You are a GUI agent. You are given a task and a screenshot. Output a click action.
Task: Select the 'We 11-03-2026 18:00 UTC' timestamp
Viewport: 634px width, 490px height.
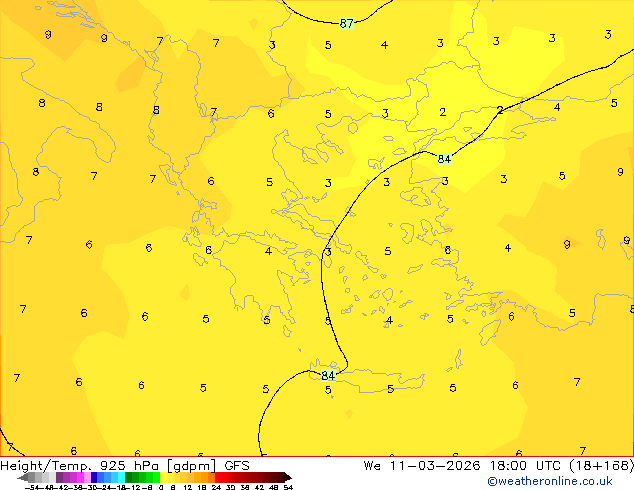coord(464,466)
